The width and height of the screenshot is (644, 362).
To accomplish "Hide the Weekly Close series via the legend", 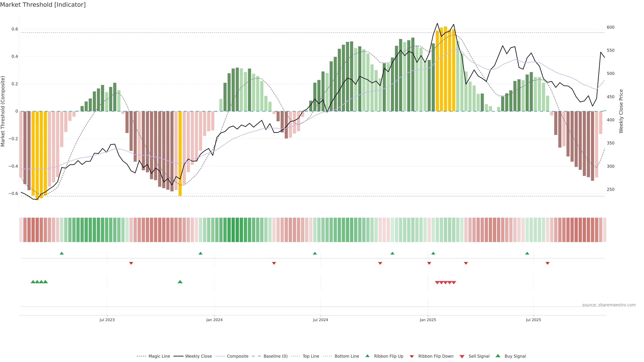I will (x=198, y=356).
